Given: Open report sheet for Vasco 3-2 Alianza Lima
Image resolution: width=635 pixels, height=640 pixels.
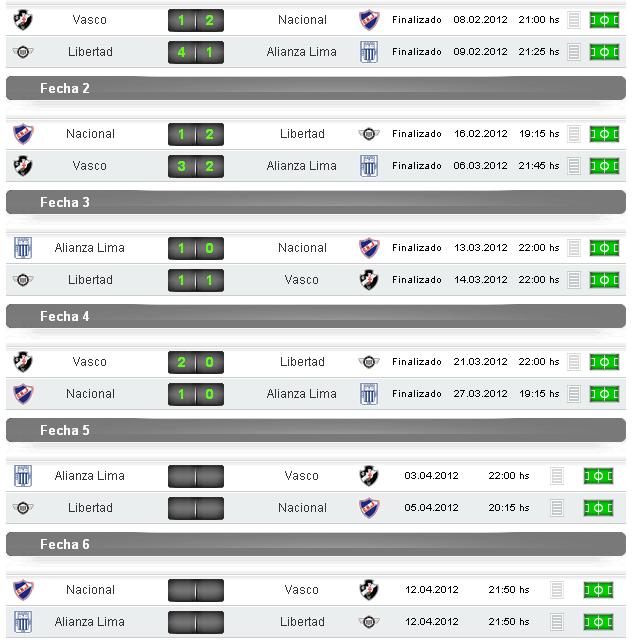Looking at the screenshot, I should [x=574, y=166].
